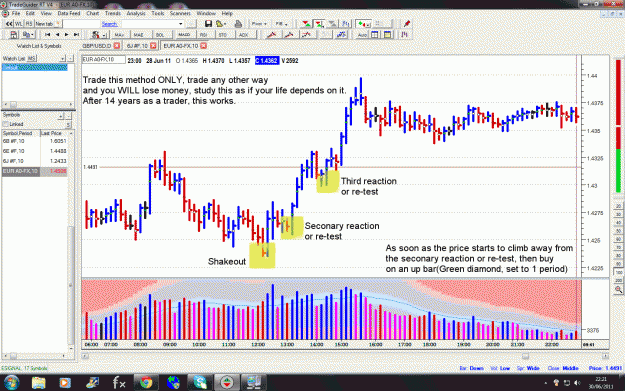
Task: Switch to the 6J #F,10 chart tab
Action: 137,46
